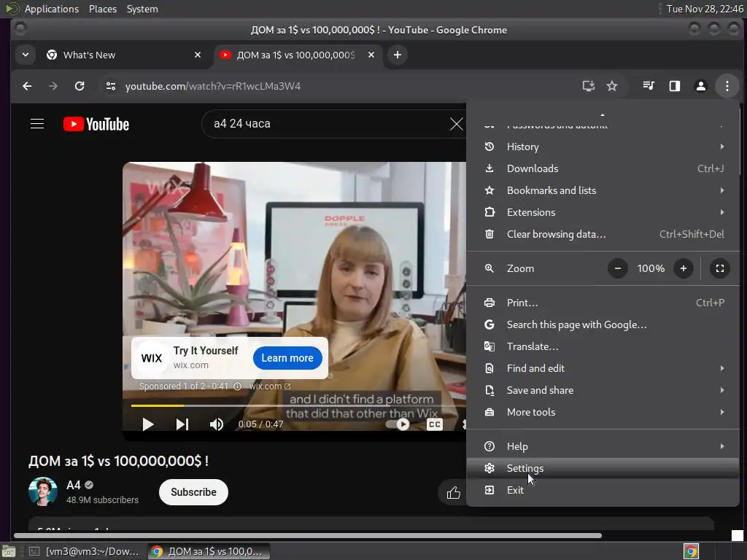Open the media controls icon in toolbar
Image resolution: width=747 pixels, height=560 pixels.
click(x=649, y=86)
